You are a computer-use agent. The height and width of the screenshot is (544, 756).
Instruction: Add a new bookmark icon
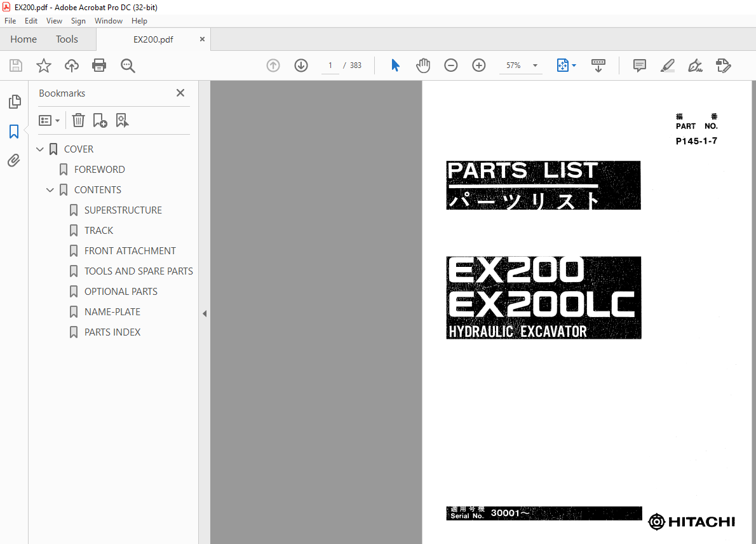click(x=100, y=120)
